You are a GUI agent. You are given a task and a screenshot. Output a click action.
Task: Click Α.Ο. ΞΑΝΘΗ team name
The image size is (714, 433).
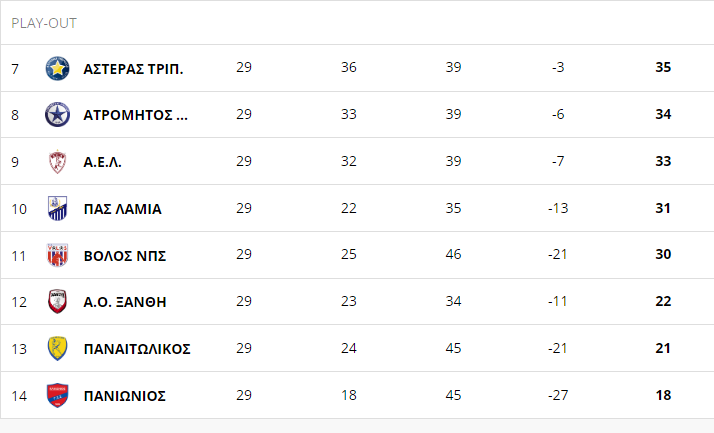[x=125, y=302]
